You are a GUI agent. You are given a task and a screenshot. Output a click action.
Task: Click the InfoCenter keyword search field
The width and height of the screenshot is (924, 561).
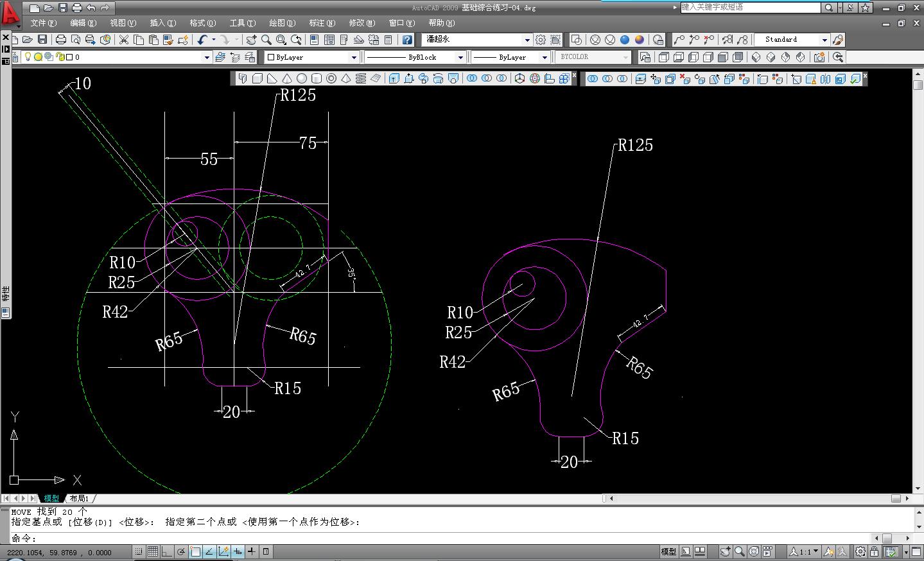coord(750,8)
